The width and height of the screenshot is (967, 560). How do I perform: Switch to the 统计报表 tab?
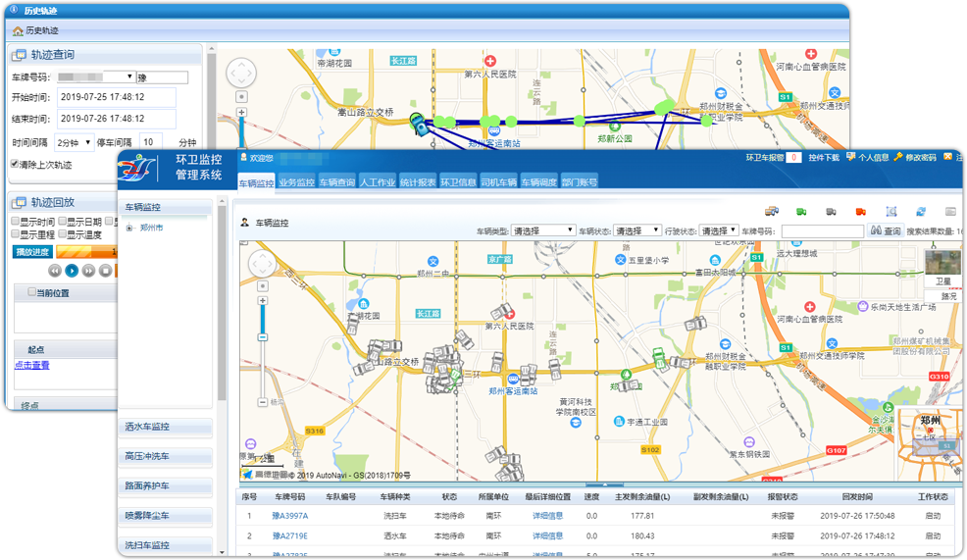point(418,181)
